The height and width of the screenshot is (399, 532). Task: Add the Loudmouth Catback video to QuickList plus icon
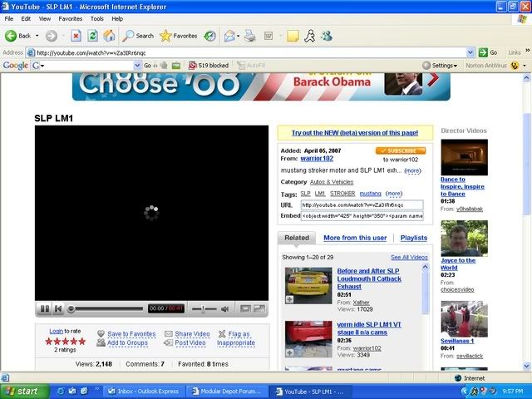click(289, 299)
